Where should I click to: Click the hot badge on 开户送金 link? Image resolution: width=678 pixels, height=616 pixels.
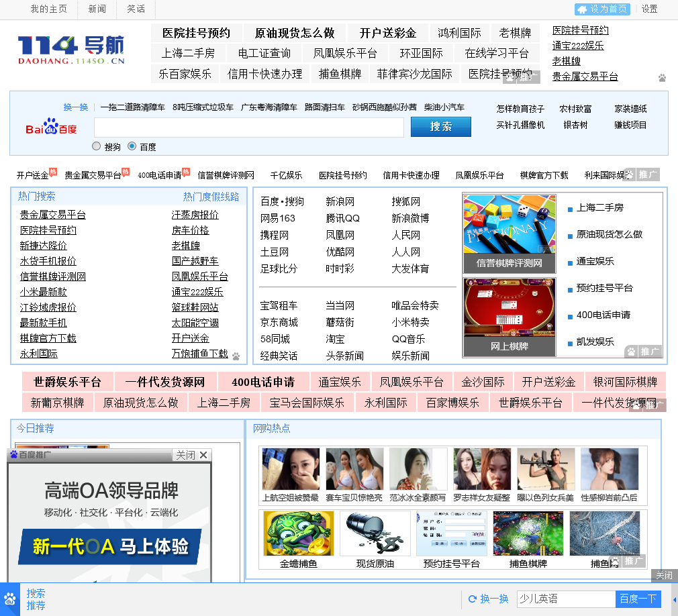click(x=53, y=172)
